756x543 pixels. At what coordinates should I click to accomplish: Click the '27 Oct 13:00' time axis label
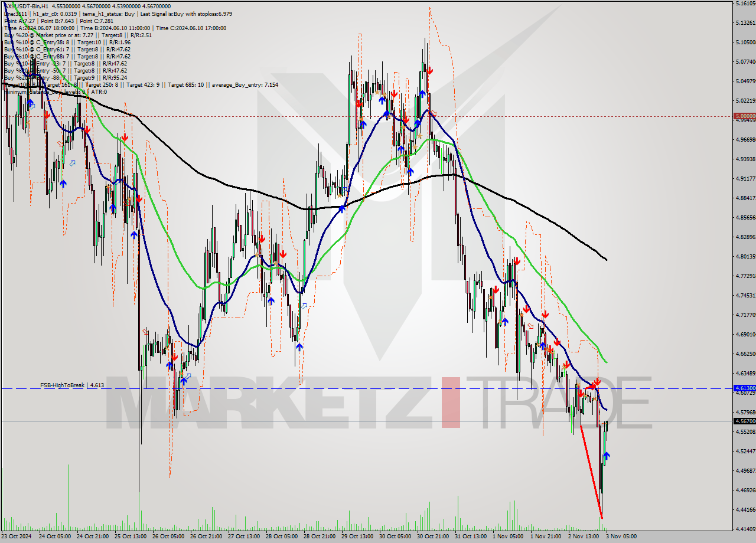click(x=243, y=537)
